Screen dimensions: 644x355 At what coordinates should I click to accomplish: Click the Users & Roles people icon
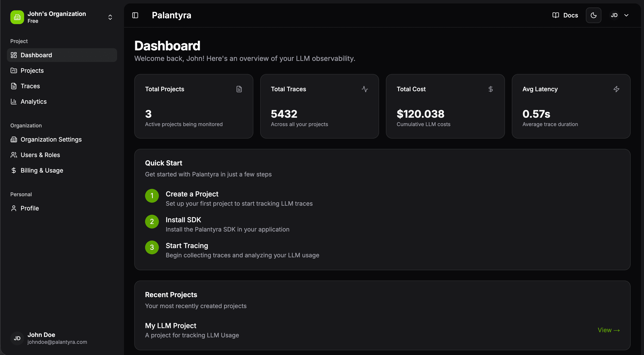point(14,155)
